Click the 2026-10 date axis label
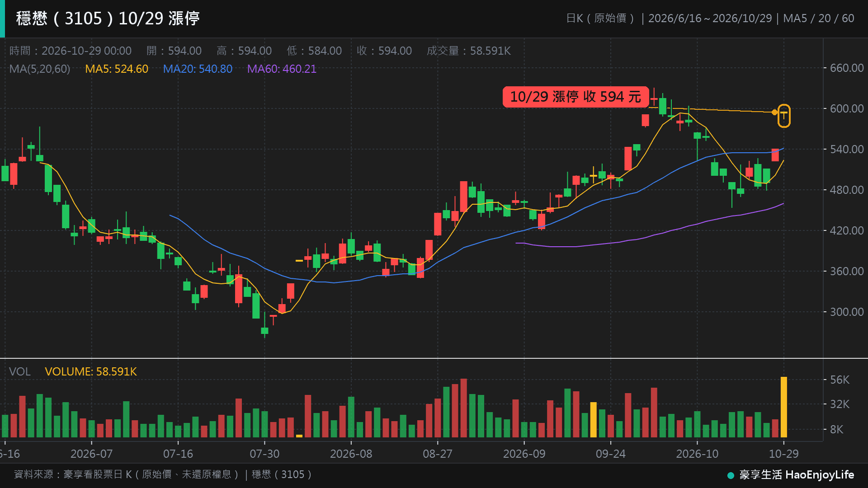The image size is (868, 488). pyautogui.click(x=697, y=454)
